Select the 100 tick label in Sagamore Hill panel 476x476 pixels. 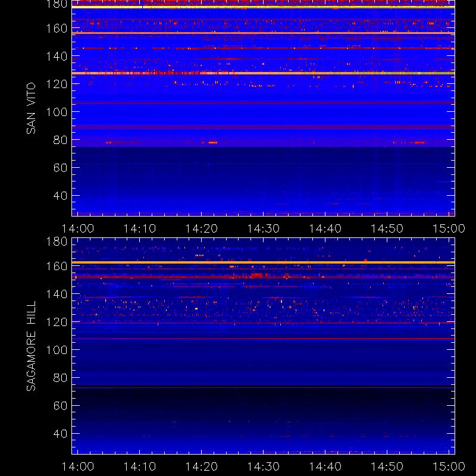click(x=57, y=350)
